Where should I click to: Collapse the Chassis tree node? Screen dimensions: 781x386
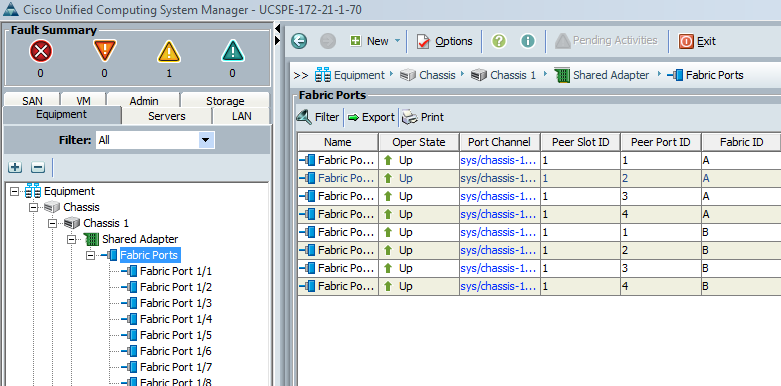pos(33,207)
